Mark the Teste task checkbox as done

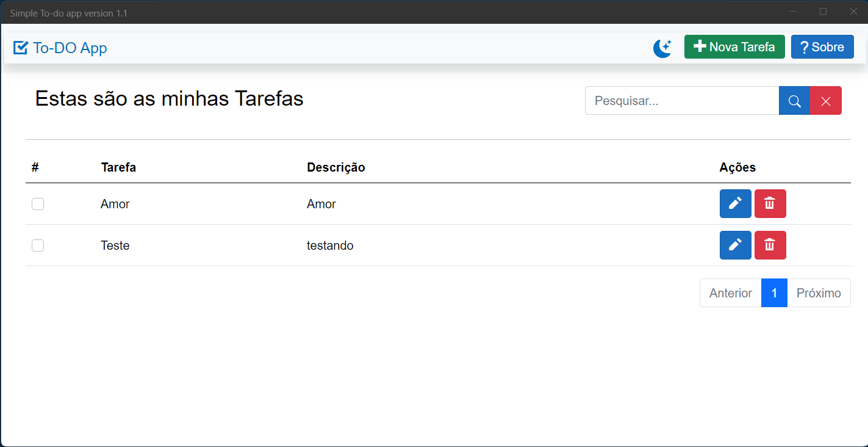(38, 245)
